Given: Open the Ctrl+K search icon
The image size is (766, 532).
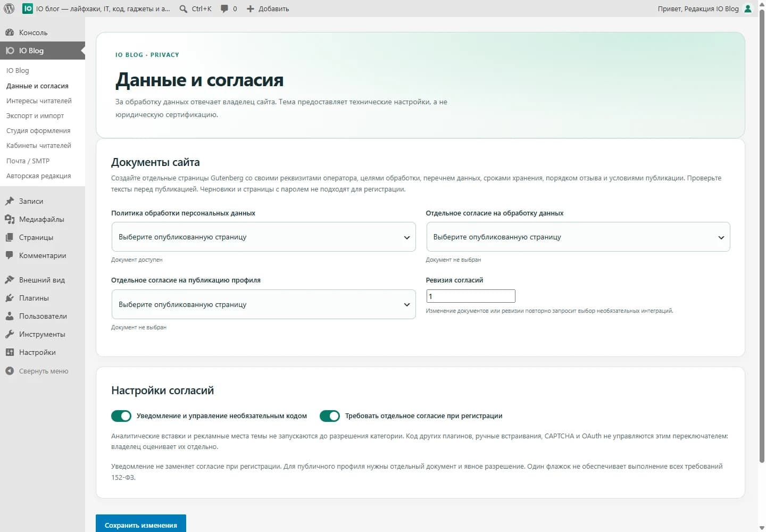Looking at the screenshot, I should 184,9.
